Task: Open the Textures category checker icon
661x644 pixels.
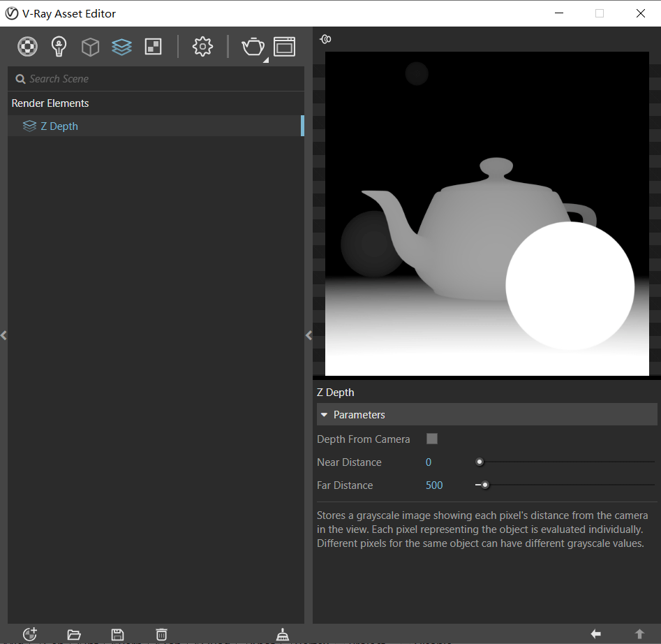Action: coord(153,47)
